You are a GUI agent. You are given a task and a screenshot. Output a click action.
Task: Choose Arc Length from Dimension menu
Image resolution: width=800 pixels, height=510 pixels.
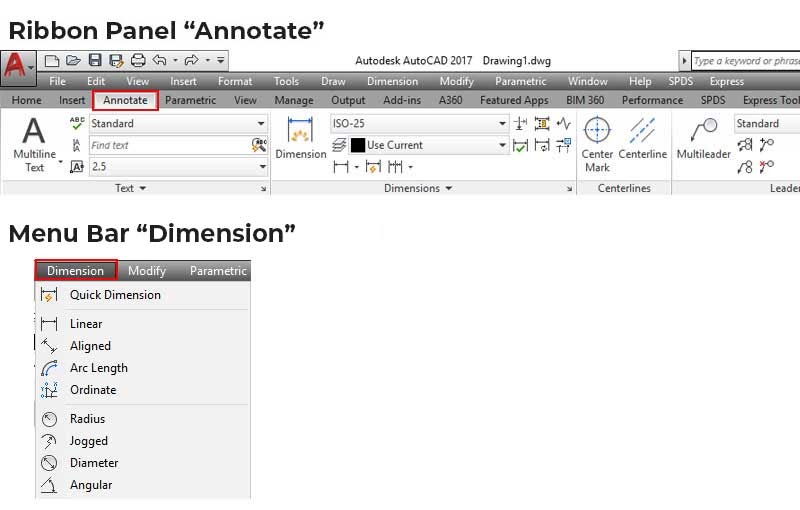143,368
